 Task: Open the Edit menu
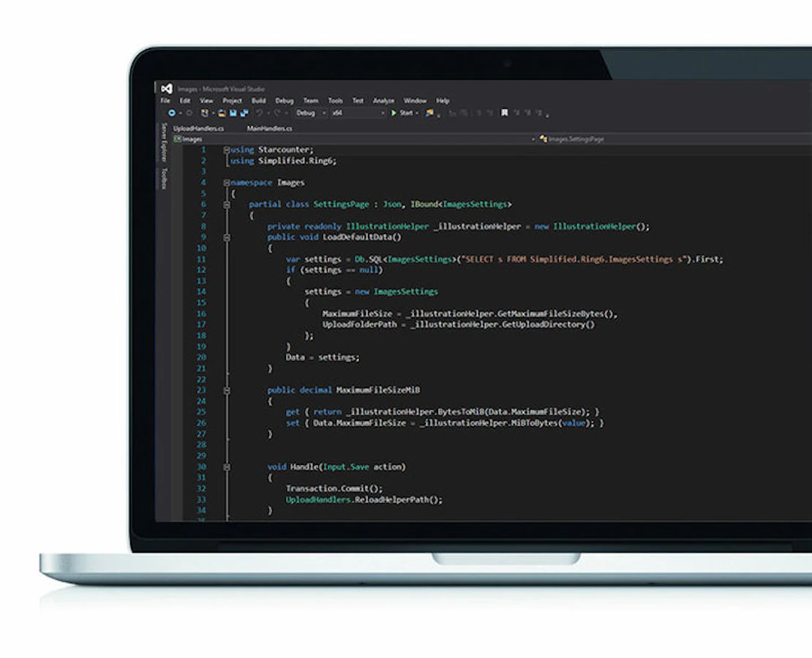(185, 100)
